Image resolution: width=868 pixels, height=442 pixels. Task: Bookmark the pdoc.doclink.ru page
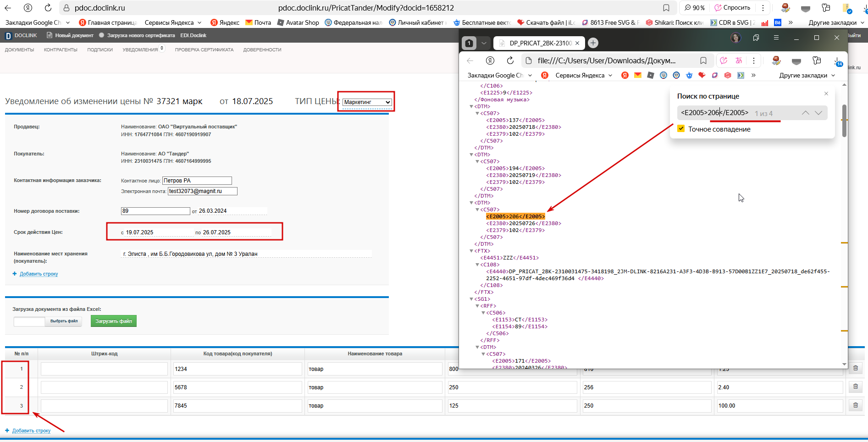coord(666,8)
